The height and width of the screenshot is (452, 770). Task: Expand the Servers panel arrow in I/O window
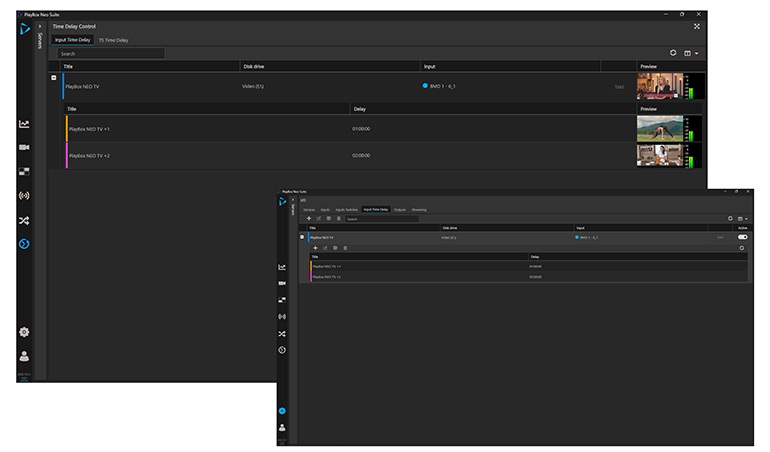click(293, 200)
